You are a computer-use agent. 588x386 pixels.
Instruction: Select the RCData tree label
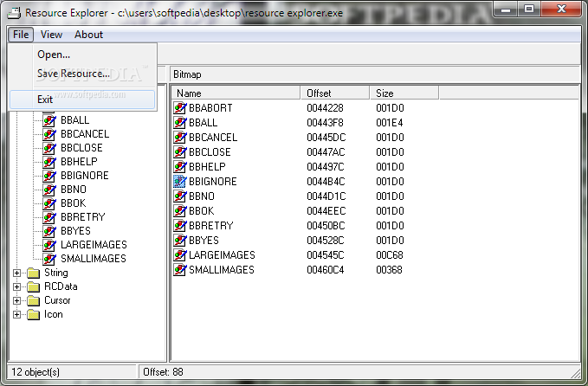[61, 286]
